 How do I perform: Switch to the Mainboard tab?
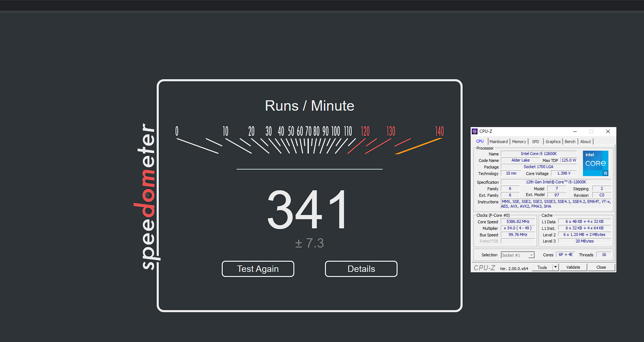tap(499, 142)
